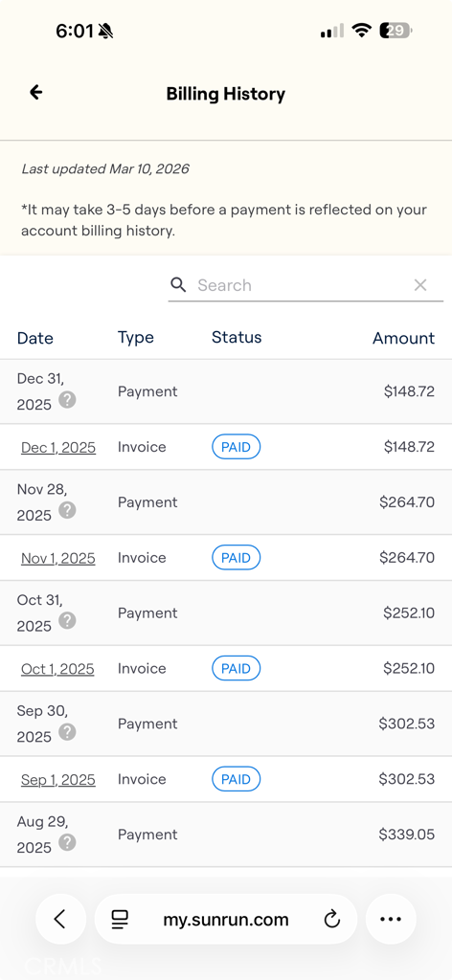
Task: Open help icon next to Aug 29, 2025
Action: pos(67,842)
